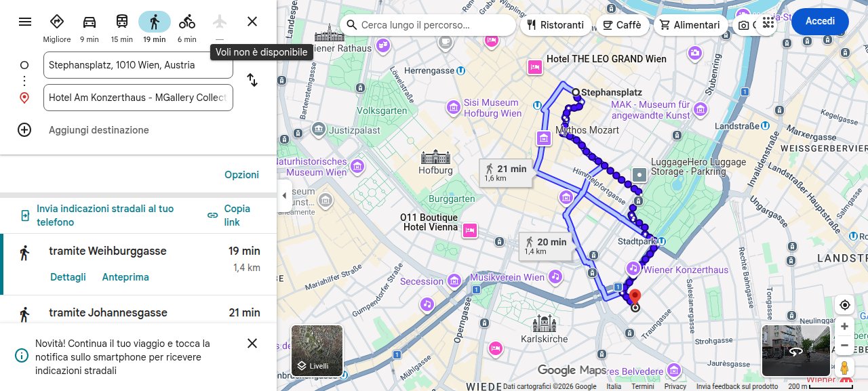
Task: Open Hotel THE LEO GRAND Wien marker
Action: click(535, 66)
